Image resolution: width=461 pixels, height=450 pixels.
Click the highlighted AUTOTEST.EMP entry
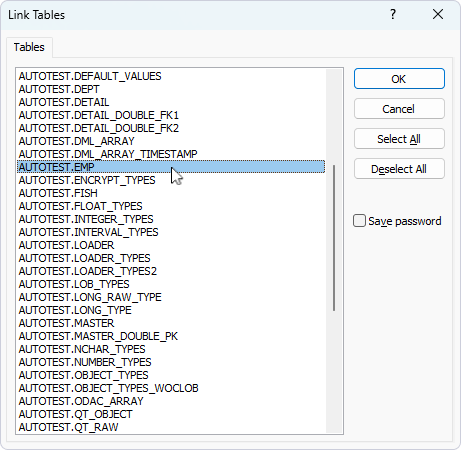click(x=171, y=167)
